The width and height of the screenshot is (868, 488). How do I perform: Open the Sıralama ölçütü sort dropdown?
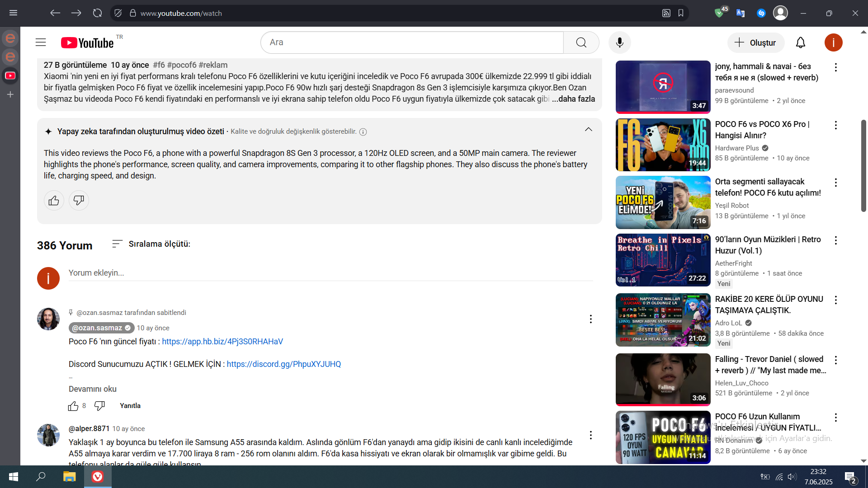[151, 244]
